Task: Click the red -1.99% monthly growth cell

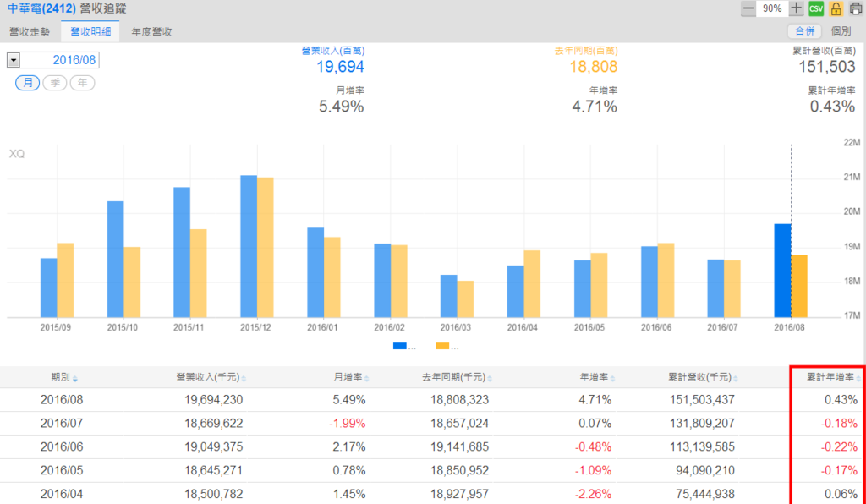Action: tap(348, 424)
